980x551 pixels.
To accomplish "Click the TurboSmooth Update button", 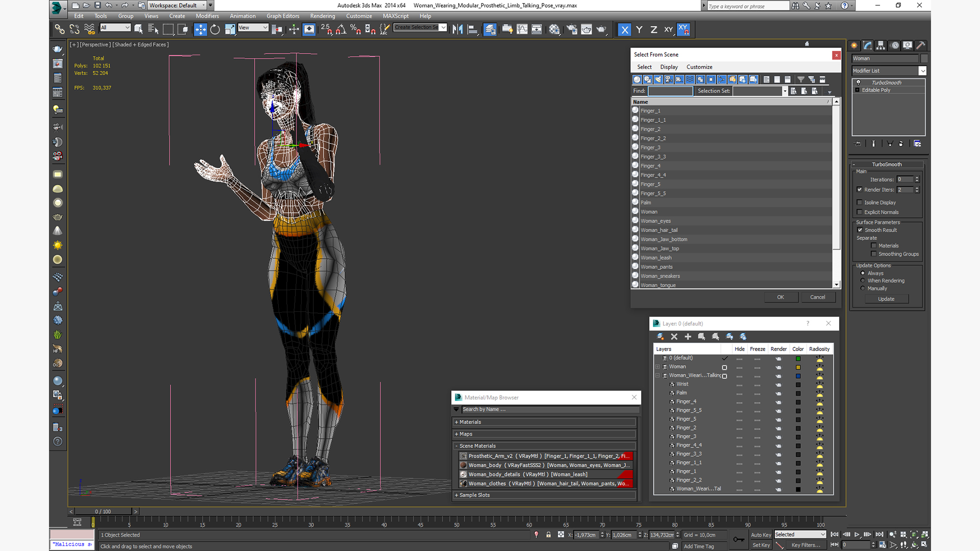I will (x=886, y=299).
